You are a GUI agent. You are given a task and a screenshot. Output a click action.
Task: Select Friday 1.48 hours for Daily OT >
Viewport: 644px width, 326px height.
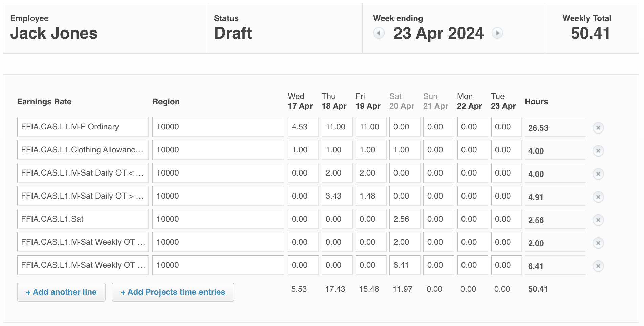point(371,196)
